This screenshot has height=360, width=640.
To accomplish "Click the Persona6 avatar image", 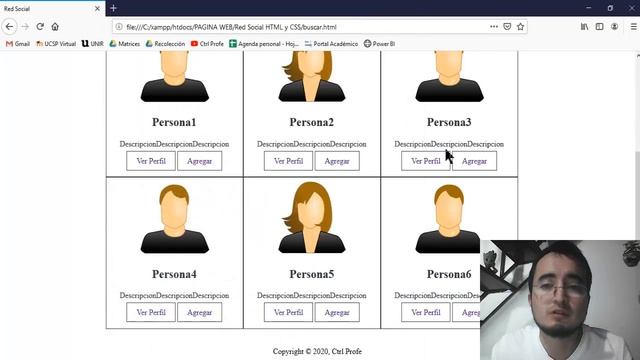I will click(448, 219).
